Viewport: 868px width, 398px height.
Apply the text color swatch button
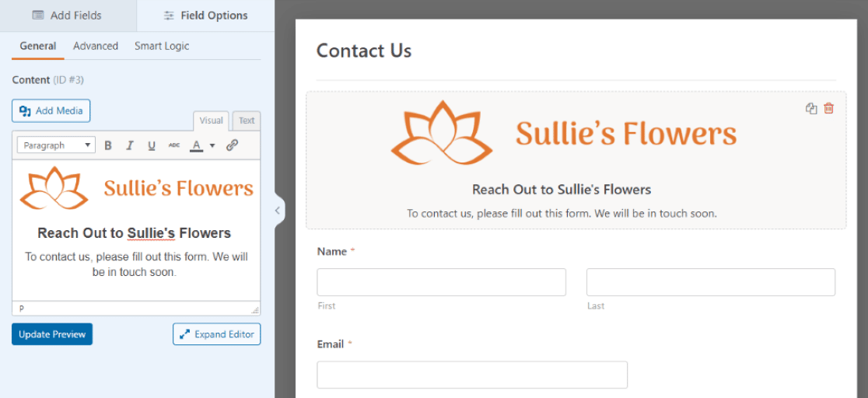[197, 145]
